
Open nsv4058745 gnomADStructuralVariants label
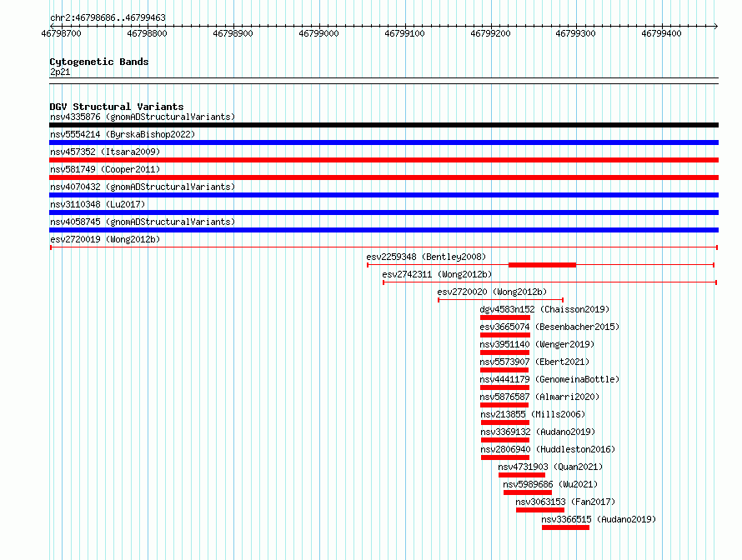click(143, 222)
